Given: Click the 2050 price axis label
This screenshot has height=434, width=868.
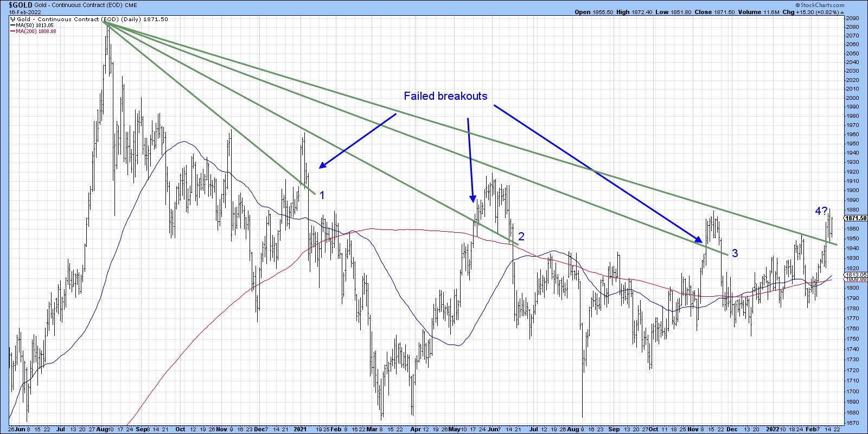Looking at the screenshot, I should click(851, 53).
